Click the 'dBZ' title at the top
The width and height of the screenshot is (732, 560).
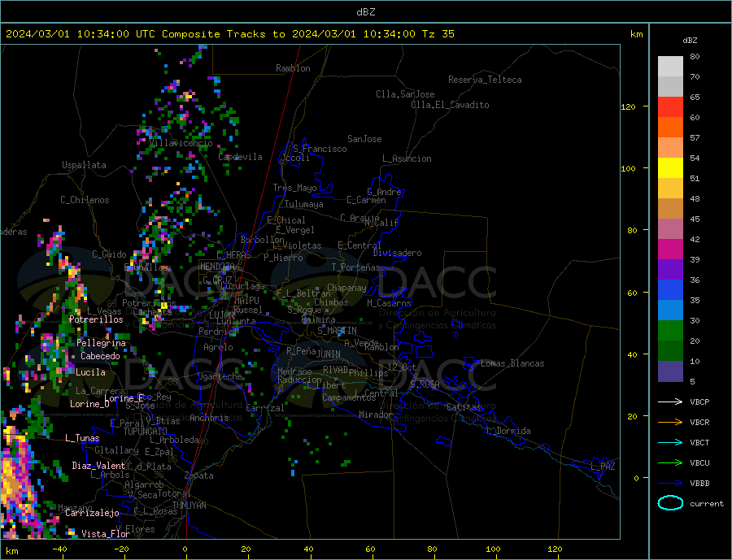(365, 12)
